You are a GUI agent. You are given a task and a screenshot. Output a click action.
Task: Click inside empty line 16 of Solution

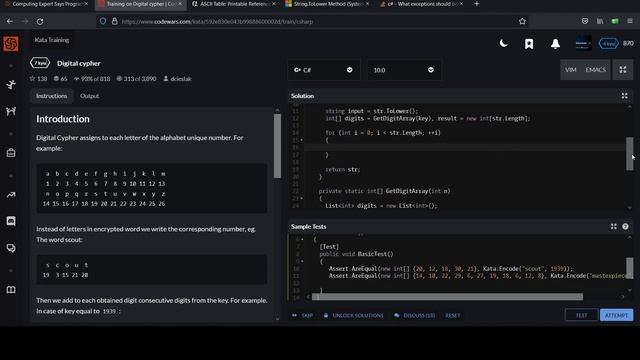click(x=465, y=147)
